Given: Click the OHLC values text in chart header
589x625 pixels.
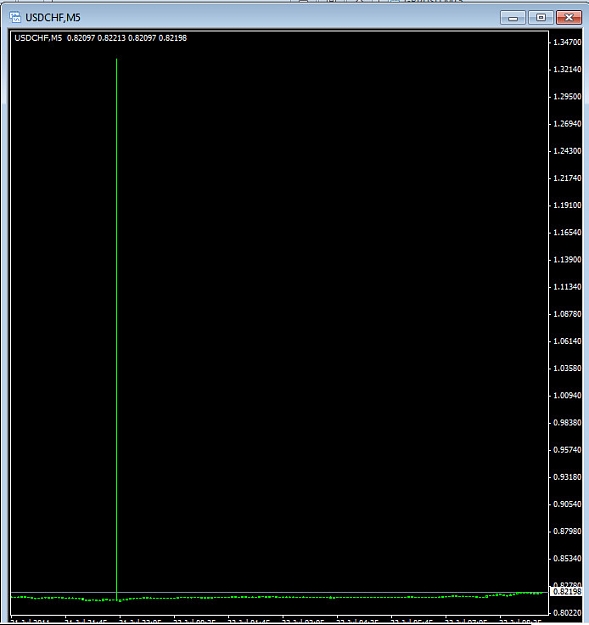Looking at the screenshot, I should click(127, 38).
